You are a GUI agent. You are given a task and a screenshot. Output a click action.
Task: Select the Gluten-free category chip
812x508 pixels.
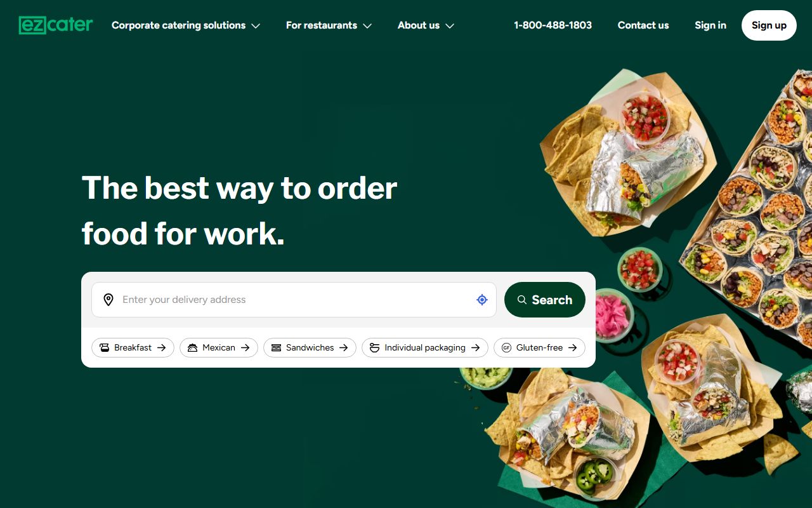point(539,347)
